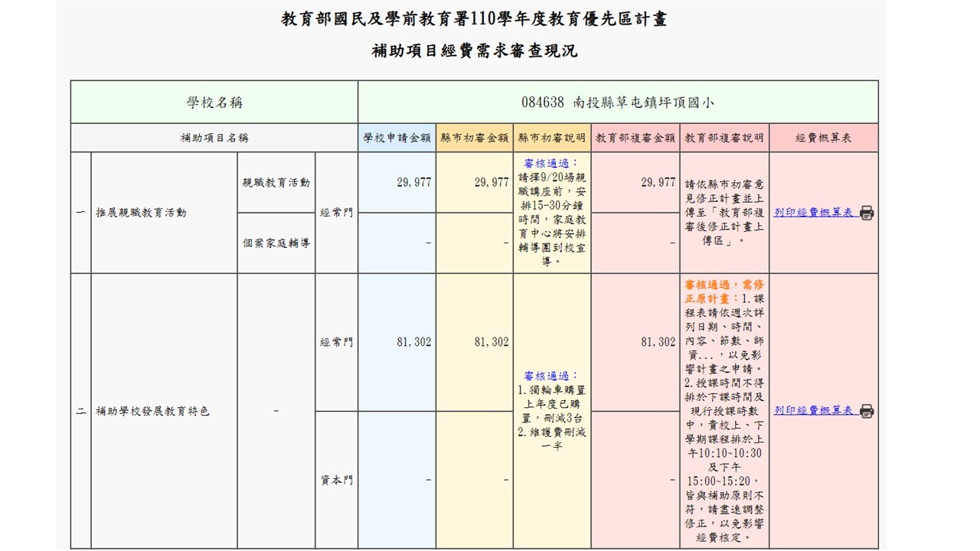The image size is (980, 551).
Task: Select the 親職教育活動 sub-item cell
Action: (x=276, y=182)
